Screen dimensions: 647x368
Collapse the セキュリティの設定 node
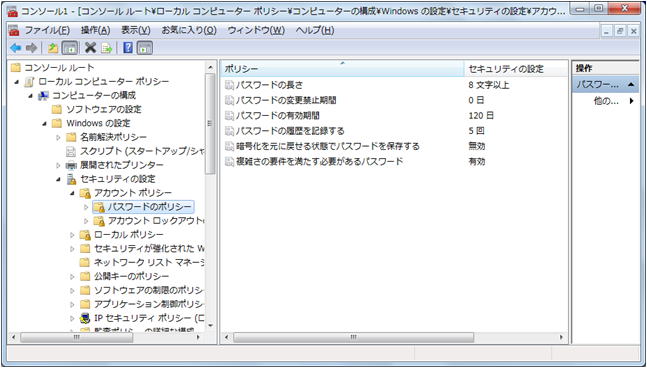coord(58,179)
